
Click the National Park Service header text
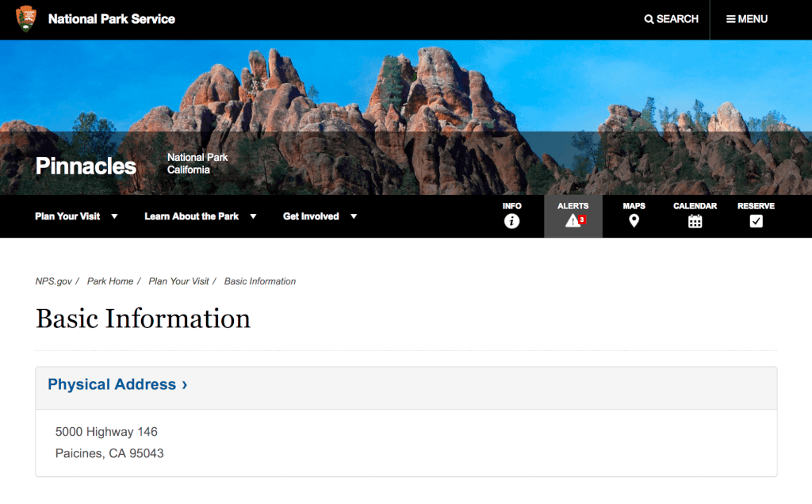(x=112, y=19)
